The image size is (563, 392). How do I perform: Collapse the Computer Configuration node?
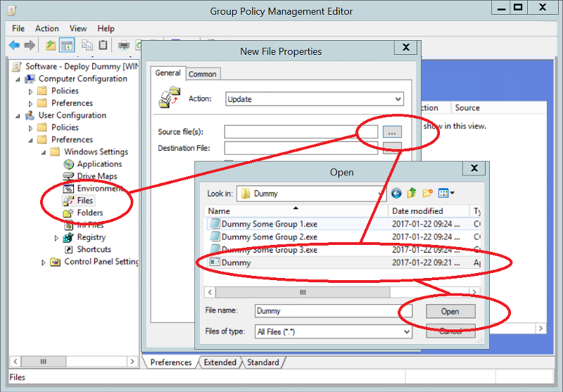click(x=18, y=80)
